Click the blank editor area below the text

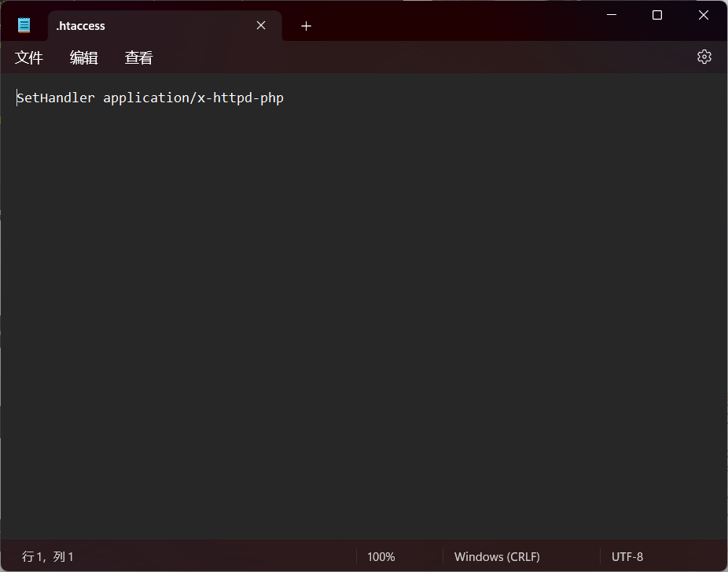pos(362,315)
